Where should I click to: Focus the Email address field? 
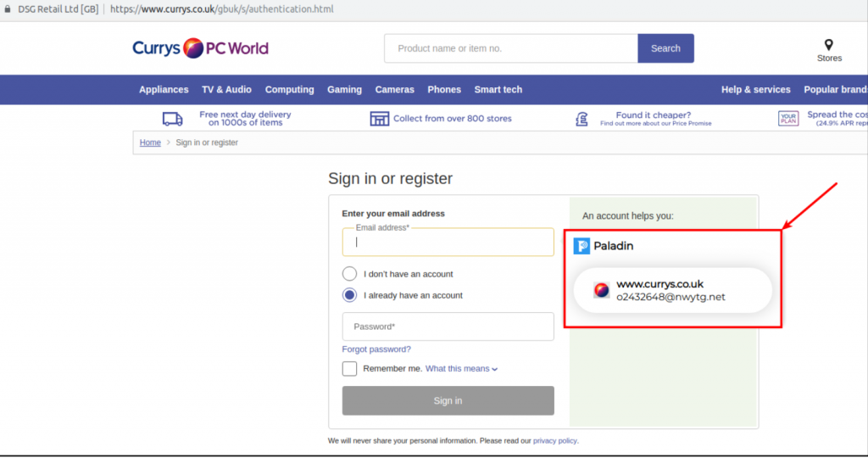(448, 242)
